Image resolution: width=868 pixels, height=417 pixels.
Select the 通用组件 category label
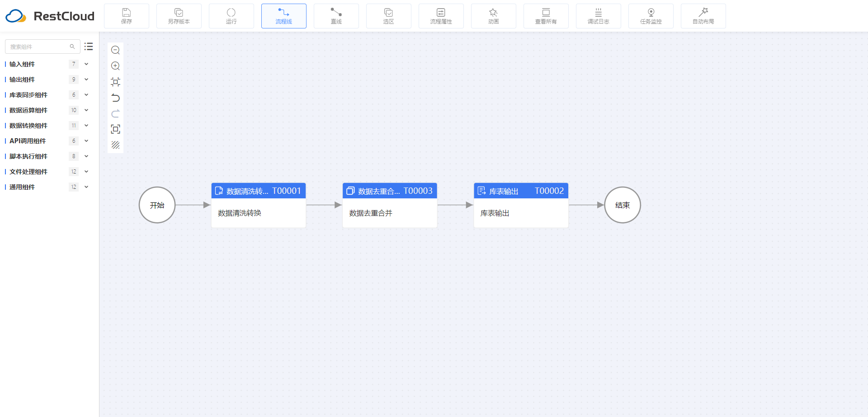click(22, 187)
